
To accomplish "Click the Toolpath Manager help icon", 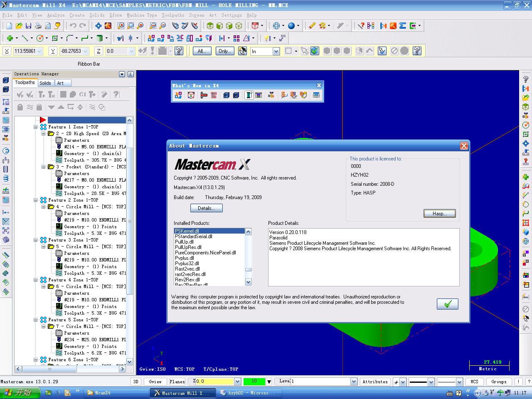I will click(x=116, y=95).
